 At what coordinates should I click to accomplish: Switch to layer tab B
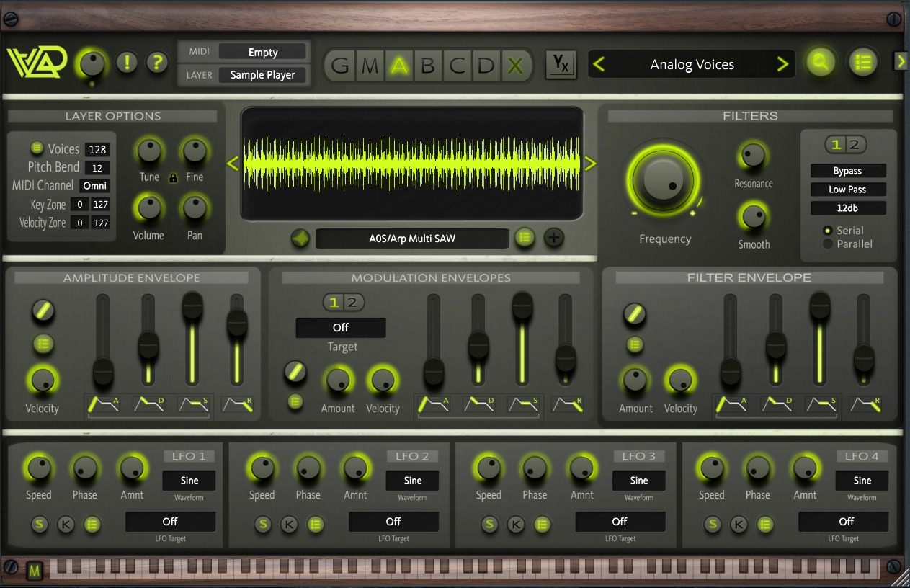pyautogui.click(x=428, y=66)
